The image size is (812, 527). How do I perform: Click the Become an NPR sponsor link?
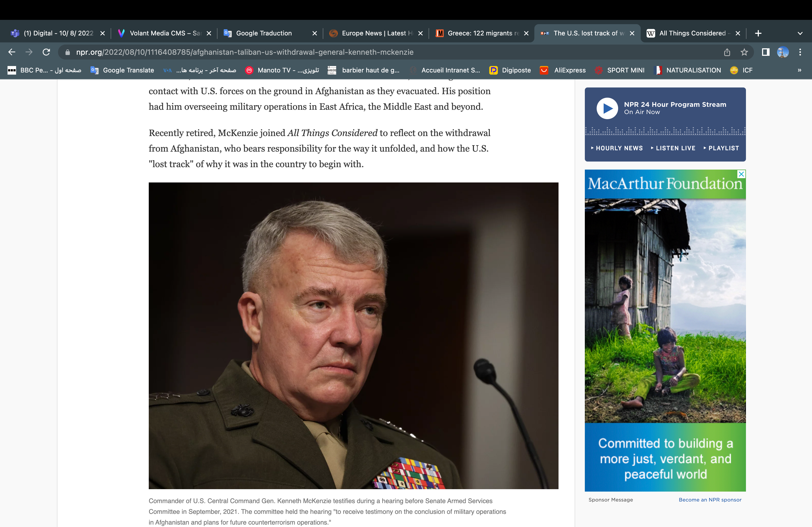(710, 500)
